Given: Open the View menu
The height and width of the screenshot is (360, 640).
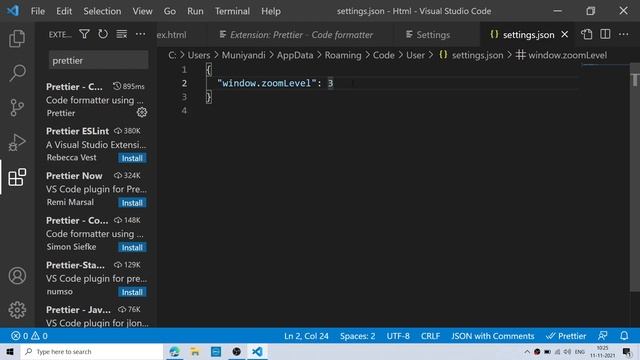Looking at the screenshot, I should [x=142, y=11].
